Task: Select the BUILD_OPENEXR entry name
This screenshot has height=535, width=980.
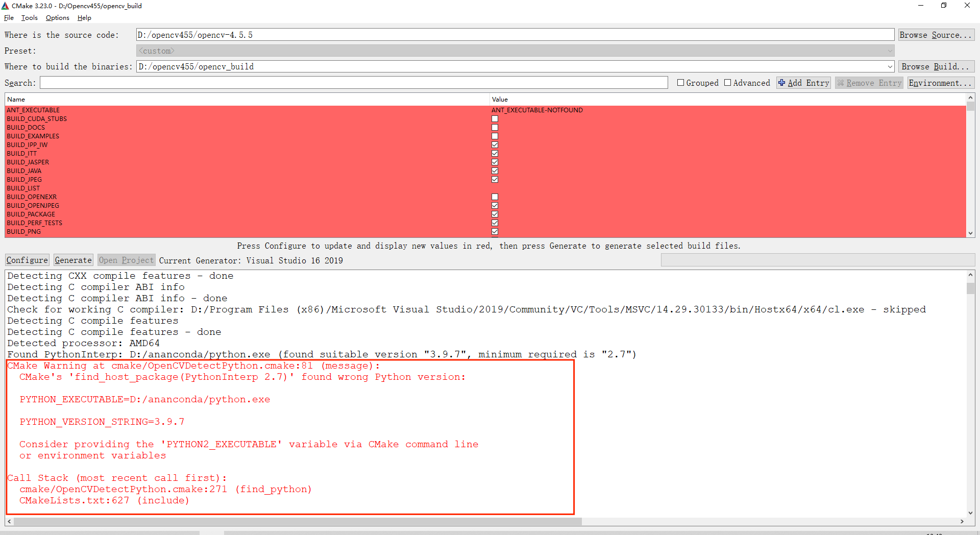Action: click(32, 197)
